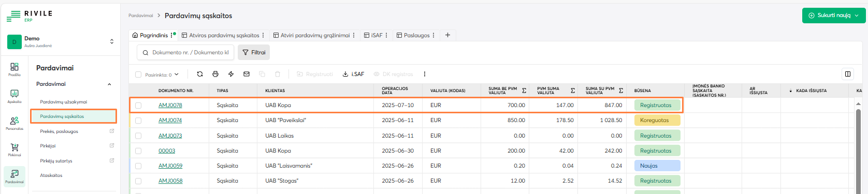Toggle the select-all Pasirinkta checkbox
The image size is (868, 194).
tap(138, 74)
